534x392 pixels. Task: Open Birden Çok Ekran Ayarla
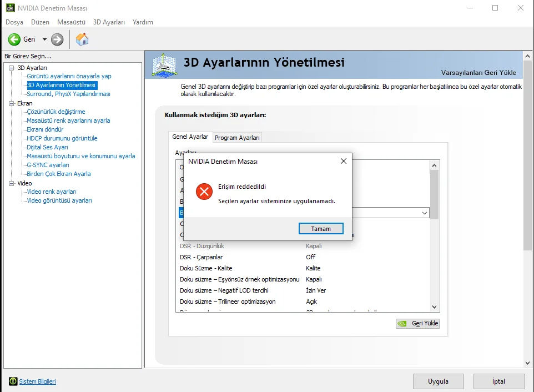pyautogui.click(x=59, y=174)
